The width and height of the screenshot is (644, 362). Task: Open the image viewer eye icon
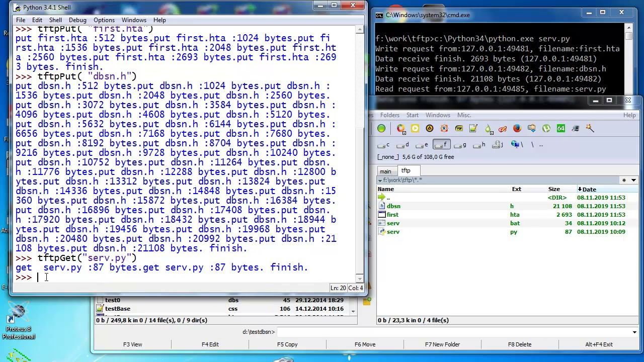point(444,129)
